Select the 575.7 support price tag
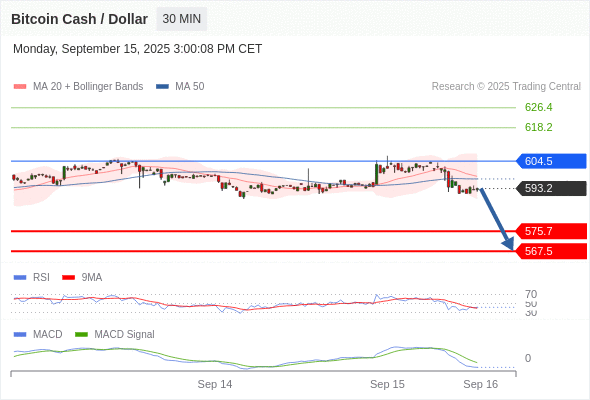 [x=551, y=231]
